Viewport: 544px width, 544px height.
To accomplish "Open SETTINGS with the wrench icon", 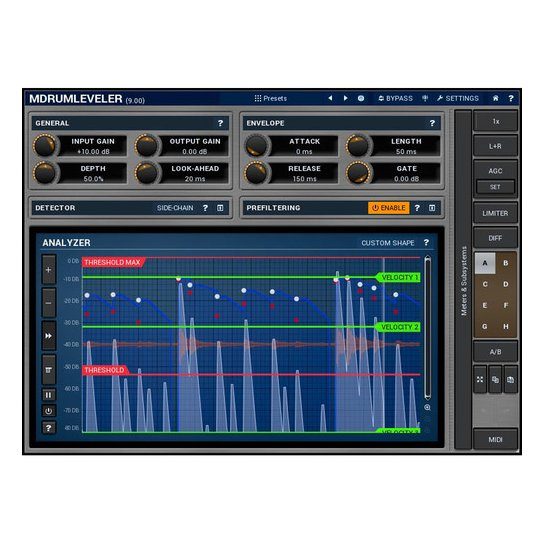I will pyautogui.click(x=458, y=99).
